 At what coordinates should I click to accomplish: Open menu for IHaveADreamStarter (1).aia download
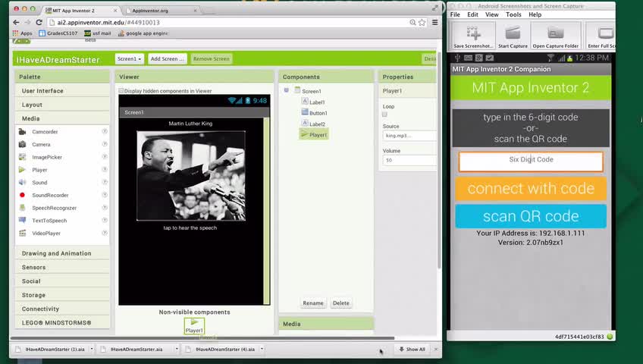coord(92,350)
